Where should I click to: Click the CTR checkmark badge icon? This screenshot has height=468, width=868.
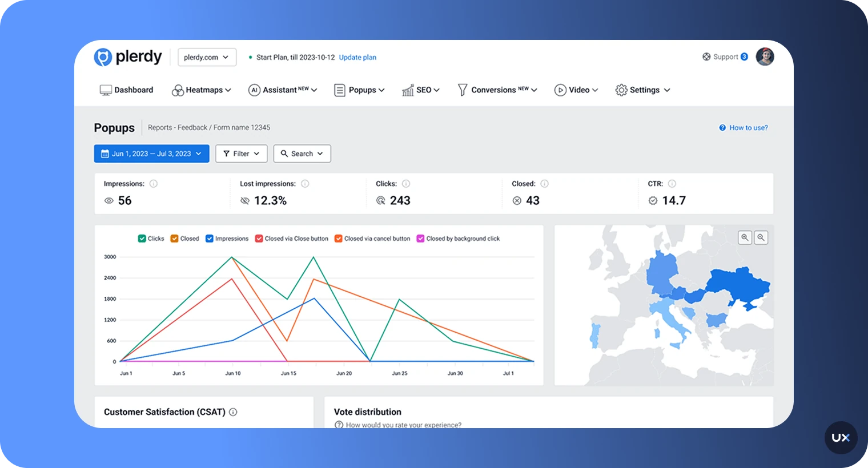(653, 201)
